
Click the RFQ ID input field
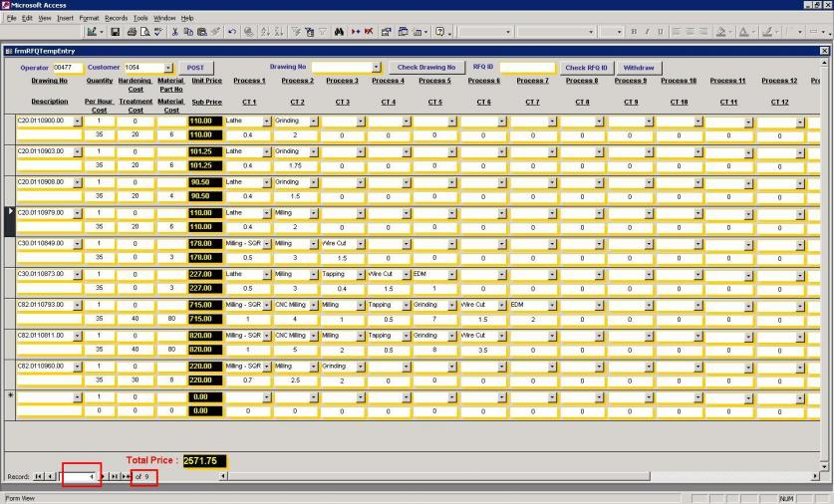tap(526, 68)
